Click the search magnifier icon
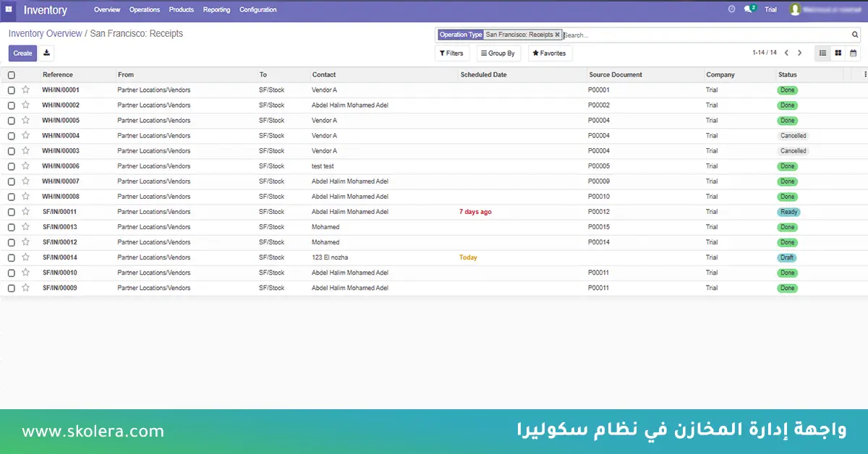868x454 pixels. [855, 35]
